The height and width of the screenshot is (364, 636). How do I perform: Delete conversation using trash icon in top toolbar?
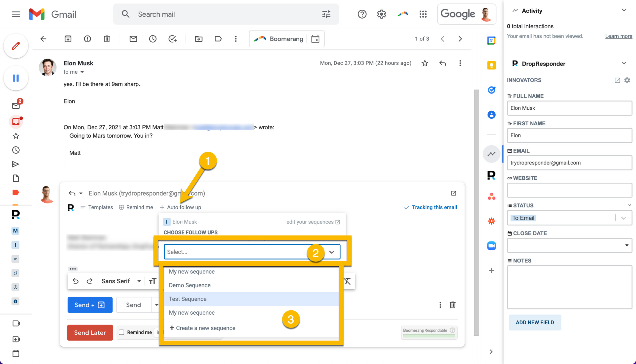point(107,39)
